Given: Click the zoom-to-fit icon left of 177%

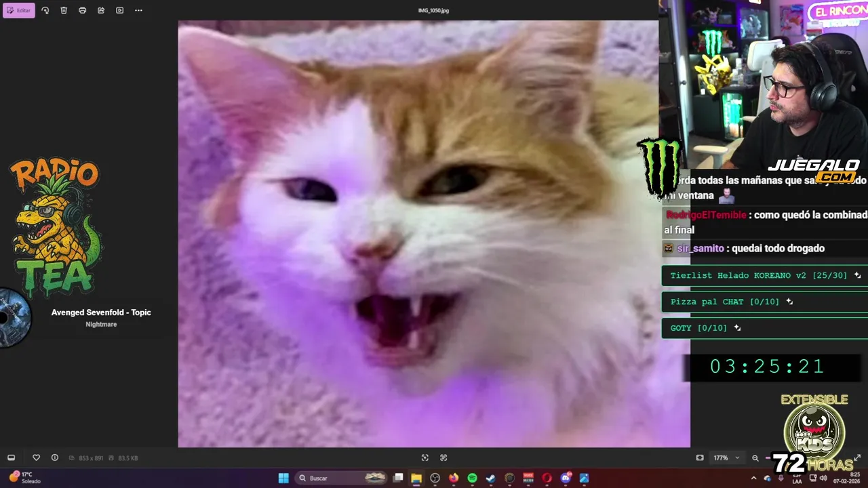Looking at the screenshot, I should 700,457.
